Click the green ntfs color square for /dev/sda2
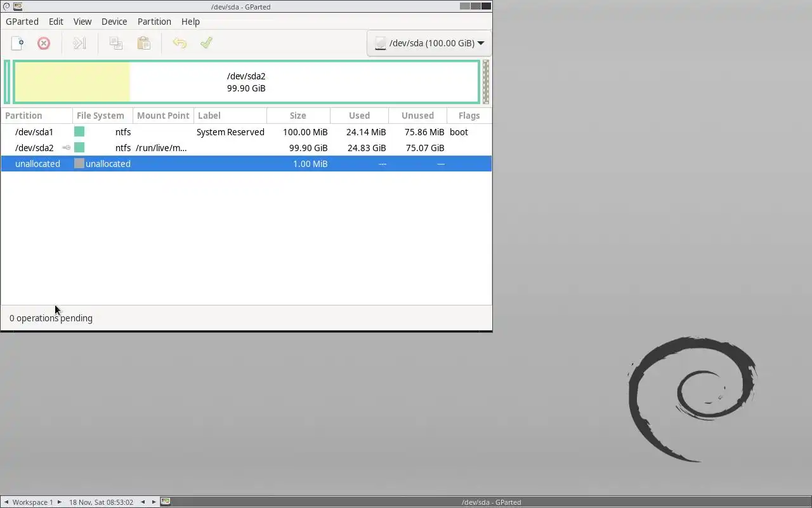Screen dimensions: 812x508 [79, 147]
